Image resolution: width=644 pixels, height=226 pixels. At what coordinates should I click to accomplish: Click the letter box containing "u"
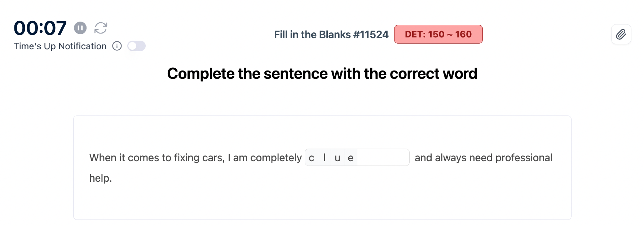[338, 158]
